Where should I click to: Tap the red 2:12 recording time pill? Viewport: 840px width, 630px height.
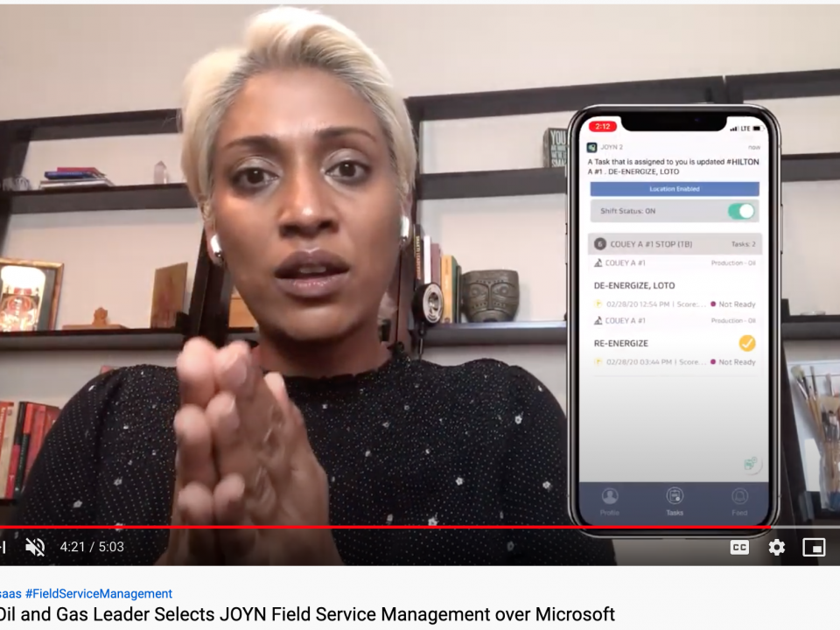[x=603, y=126]
